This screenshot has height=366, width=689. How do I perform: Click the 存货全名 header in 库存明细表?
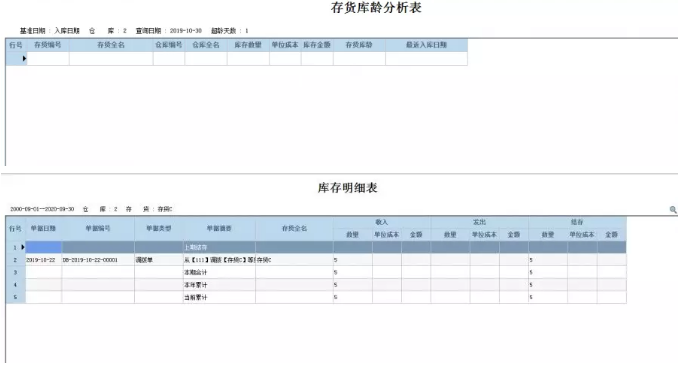click(294, 228)
